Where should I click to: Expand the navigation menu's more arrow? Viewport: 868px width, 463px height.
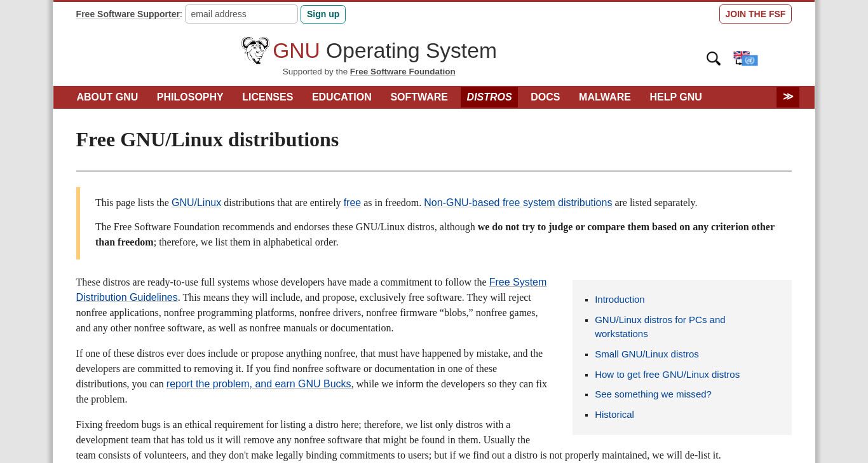[x=788, y=97]
